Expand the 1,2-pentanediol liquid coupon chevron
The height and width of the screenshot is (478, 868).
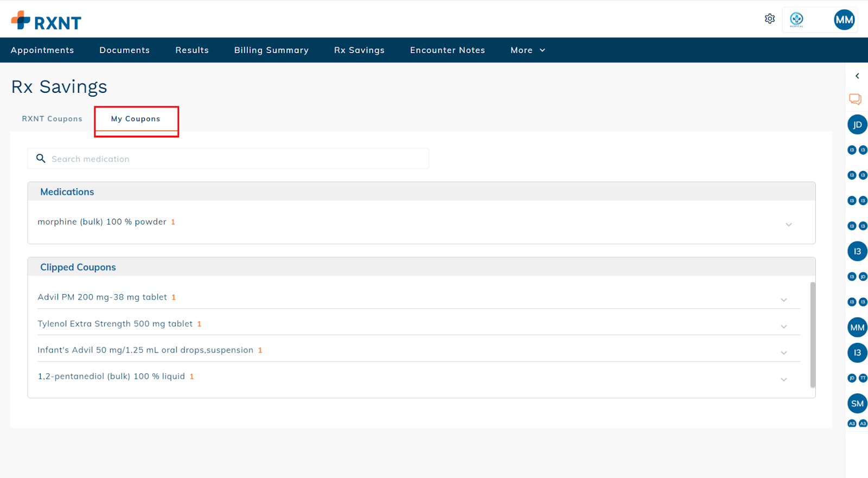[783, 380]
